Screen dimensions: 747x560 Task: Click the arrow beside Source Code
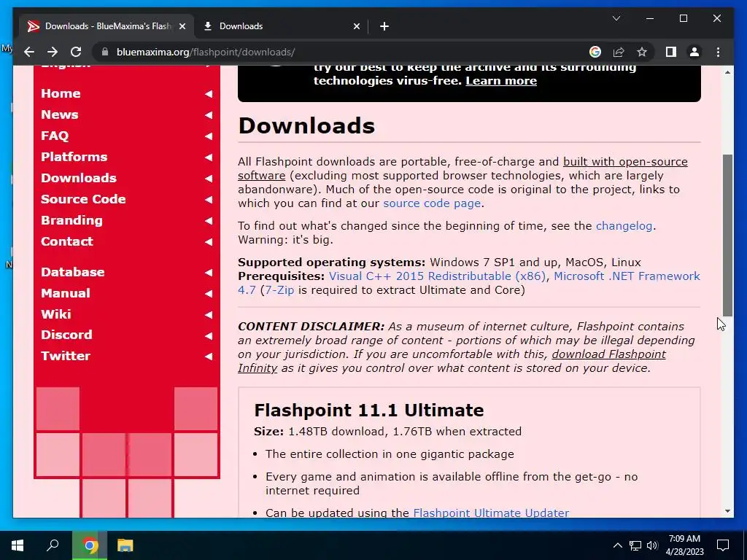[x=209, y=200]
